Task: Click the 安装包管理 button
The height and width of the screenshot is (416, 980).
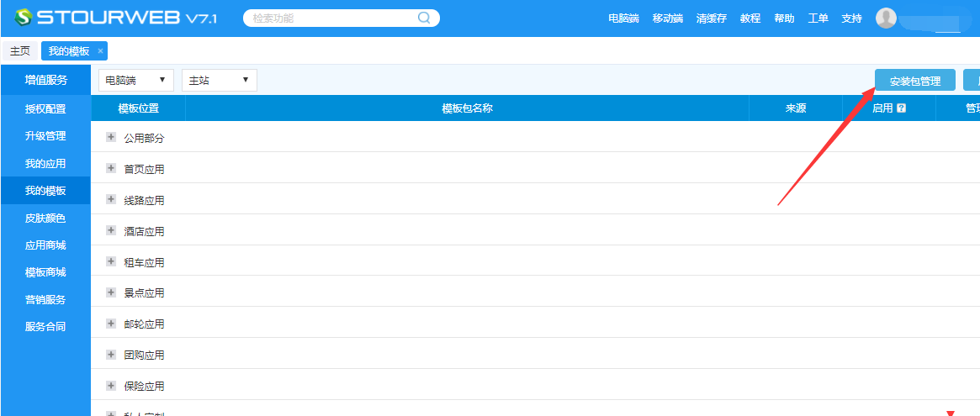Action: coord(914,81)
